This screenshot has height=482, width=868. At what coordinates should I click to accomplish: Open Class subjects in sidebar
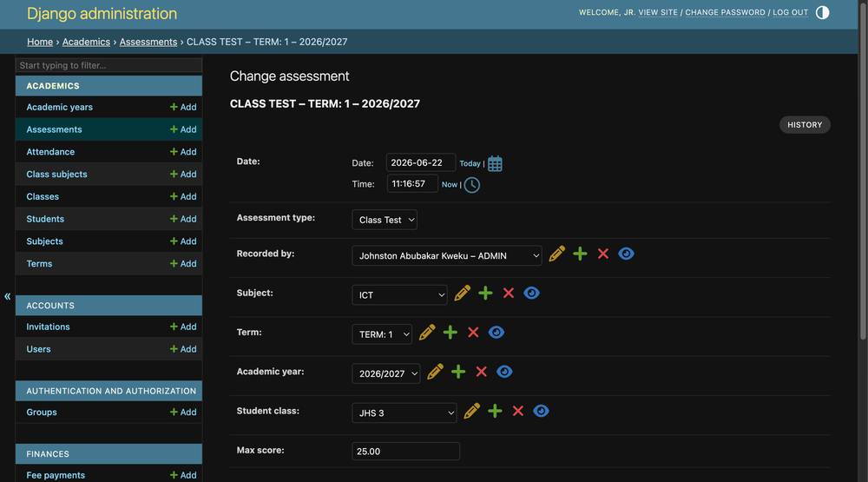(x=56, y=174)
